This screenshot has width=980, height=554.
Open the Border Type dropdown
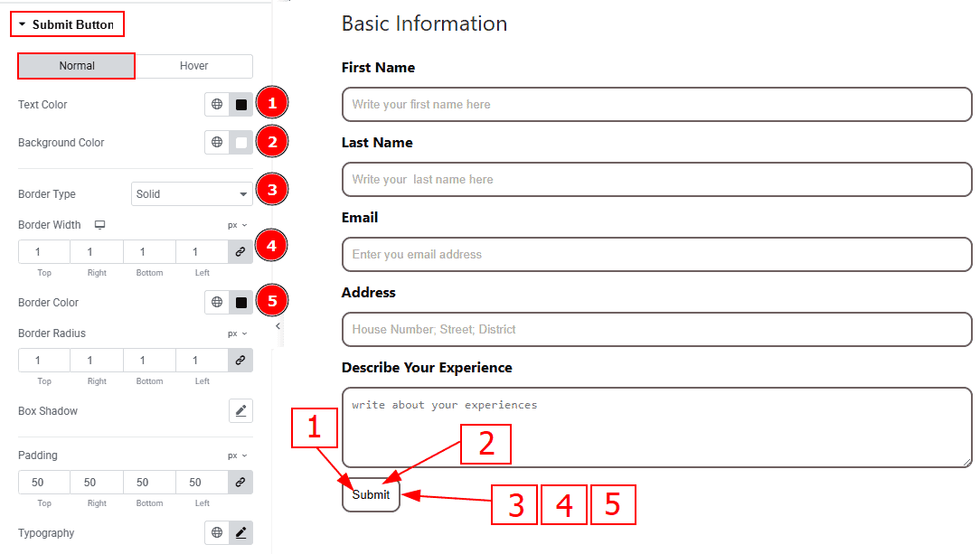(x=192, y=193)
